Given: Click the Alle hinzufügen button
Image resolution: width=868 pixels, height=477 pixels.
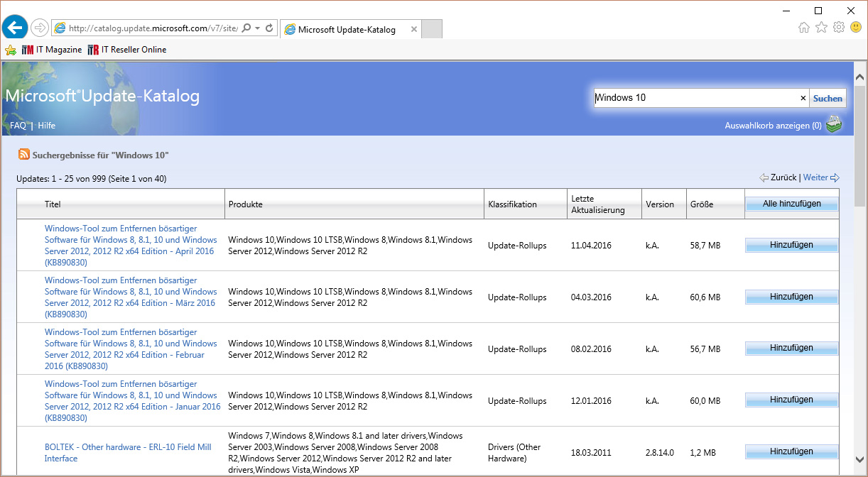Looking at the screenshot, I should tap(791, 204).
